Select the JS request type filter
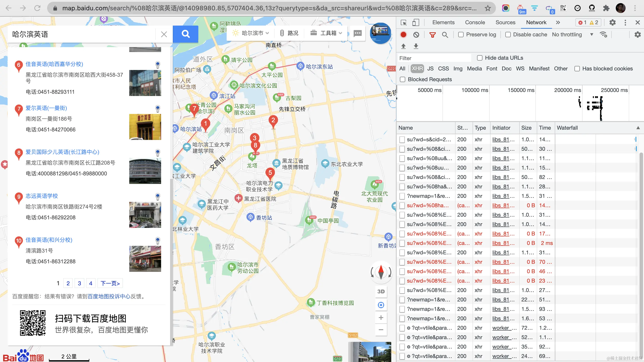This screenshot has width=644, height=362. coord(430,69)
